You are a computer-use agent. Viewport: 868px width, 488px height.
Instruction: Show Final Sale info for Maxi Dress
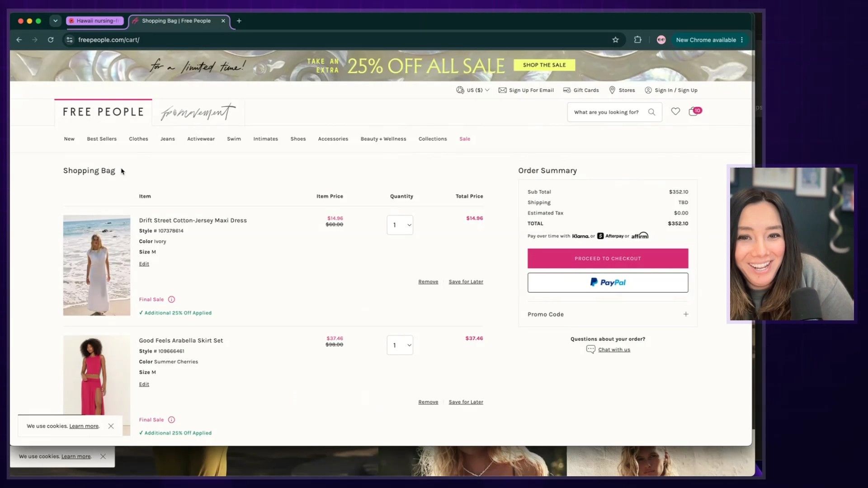171,300
